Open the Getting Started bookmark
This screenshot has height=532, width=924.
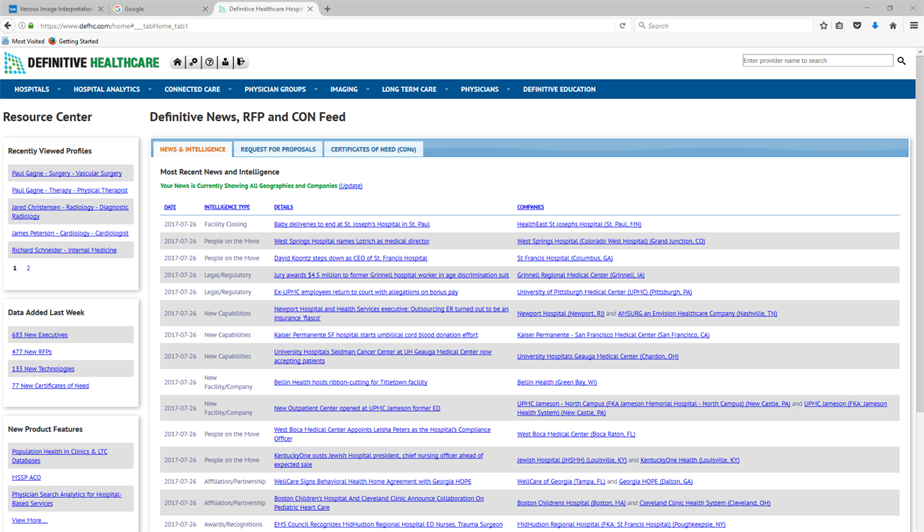[73, 41]
